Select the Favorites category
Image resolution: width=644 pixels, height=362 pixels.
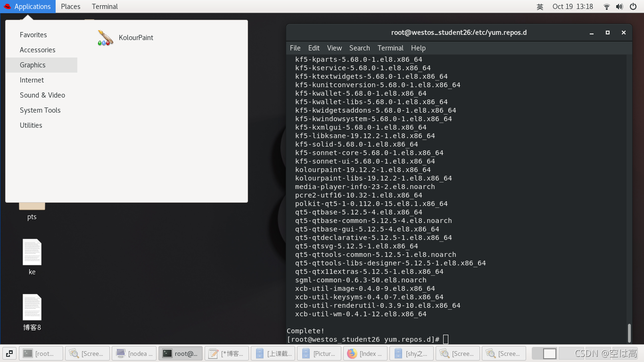(x=41, y=35)
